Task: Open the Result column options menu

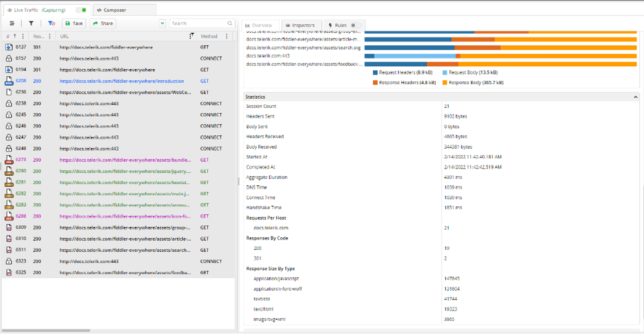Action: point(50,36)
